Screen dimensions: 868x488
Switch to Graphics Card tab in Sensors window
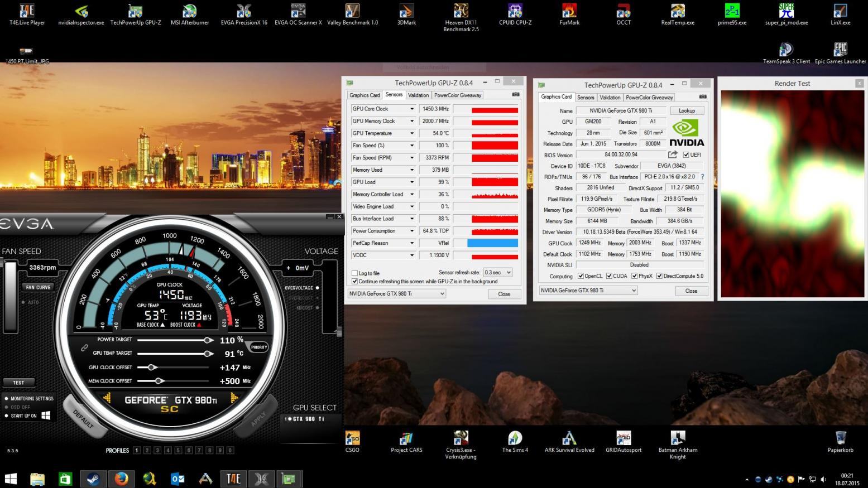[x=365, y=95]
